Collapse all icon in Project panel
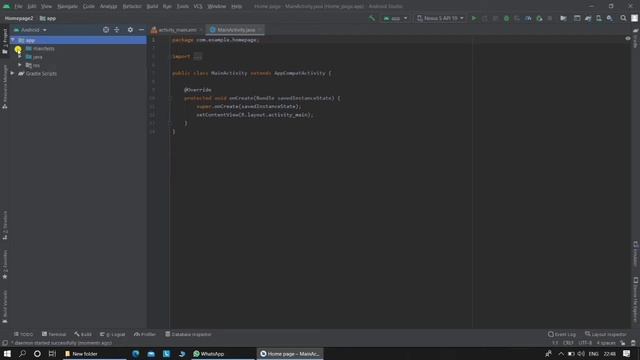 117,30
